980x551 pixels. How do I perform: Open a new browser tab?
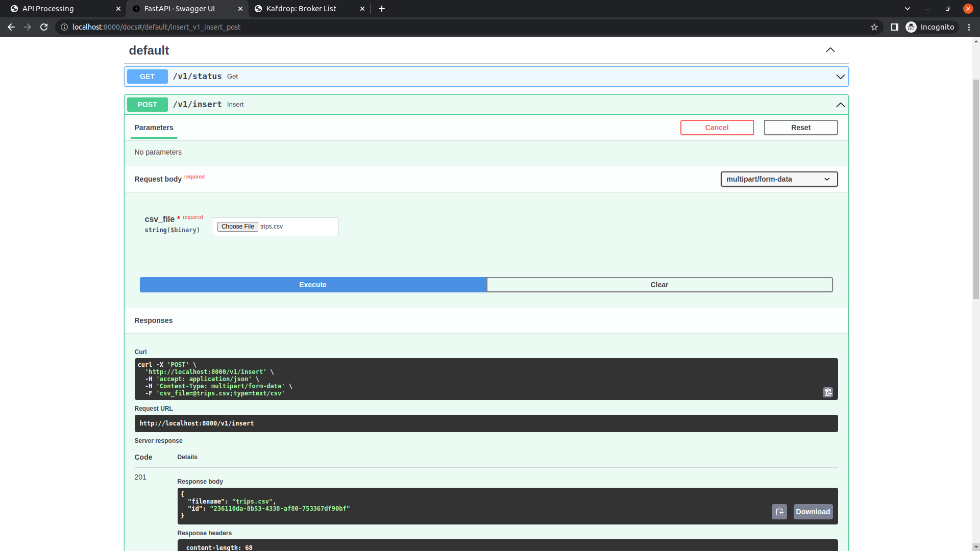(382, 9)
